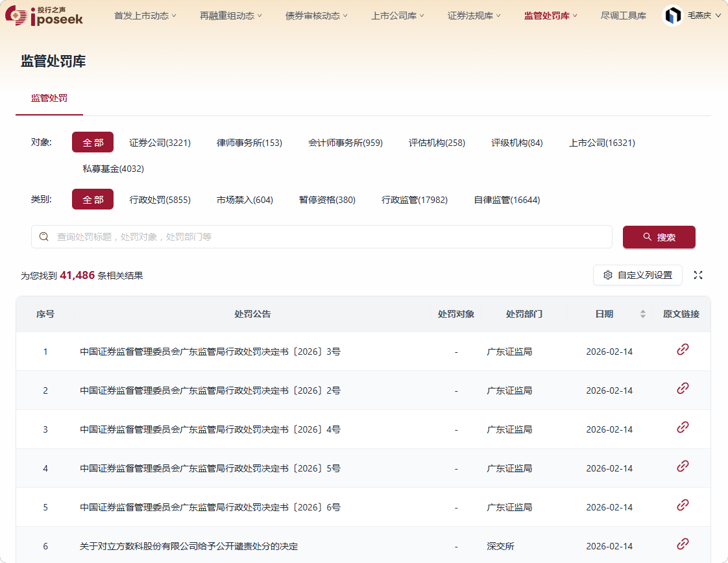Click the user avatar icon

(x=672, y=16)
